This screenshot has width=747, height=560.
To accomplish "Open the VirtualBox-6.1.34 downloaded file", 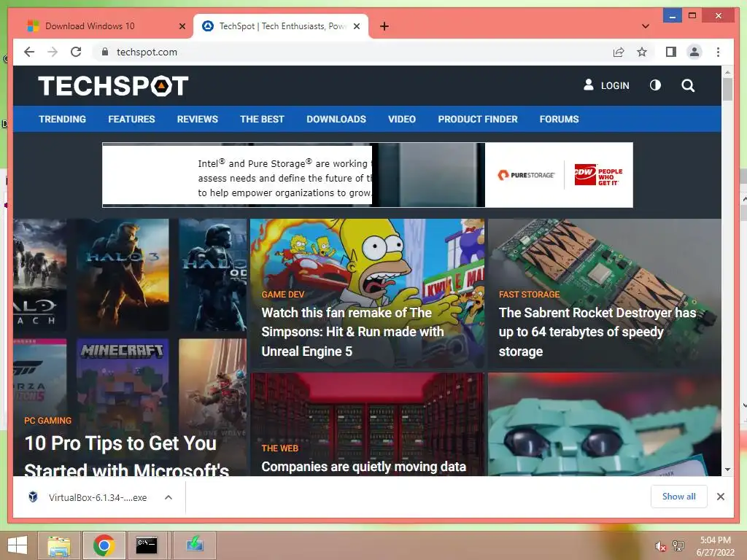I will (98, 497).
